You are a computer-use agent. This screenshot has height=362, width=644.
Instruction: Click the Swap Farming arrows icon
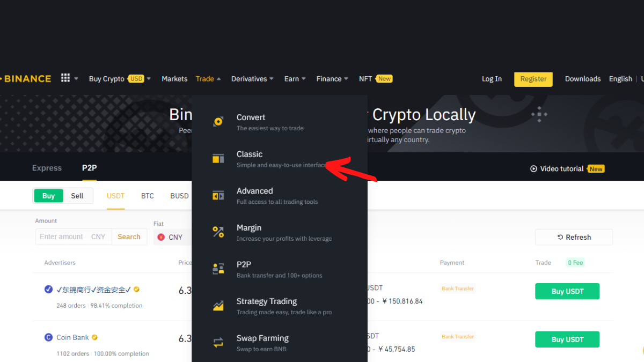pyautogui.click(x=218, y=342)
